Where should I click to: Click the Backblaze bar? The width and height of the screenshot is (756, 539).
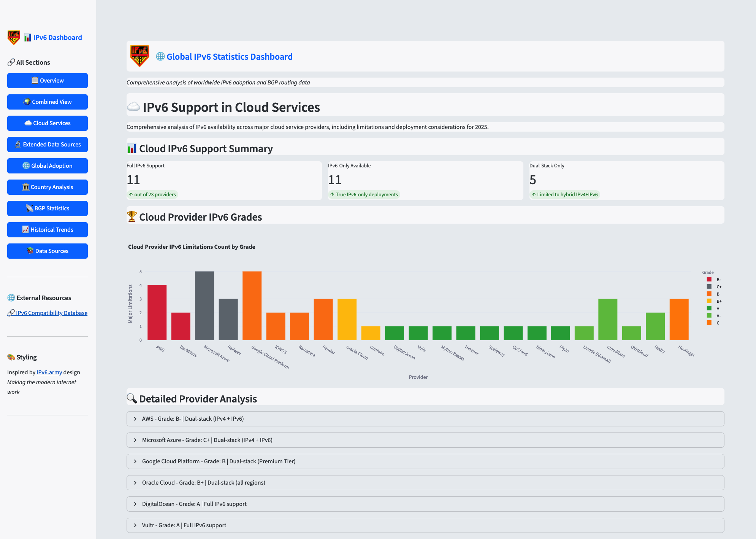181,326
